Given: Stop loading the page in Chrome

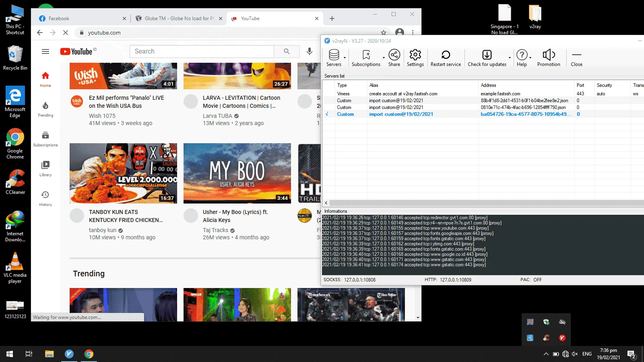Looking at the screenshot, I should click(x=66, y=33).
